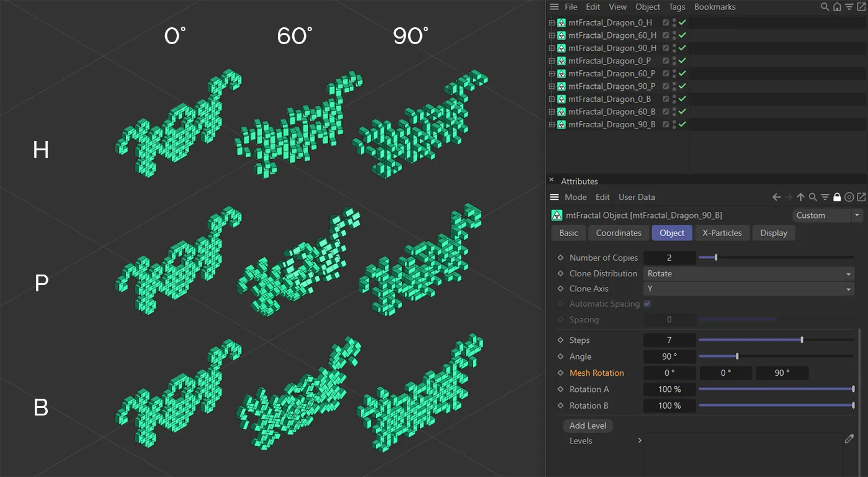868x477 pixels.
Task: Open the Object Manager search icon
Action: 825,7
